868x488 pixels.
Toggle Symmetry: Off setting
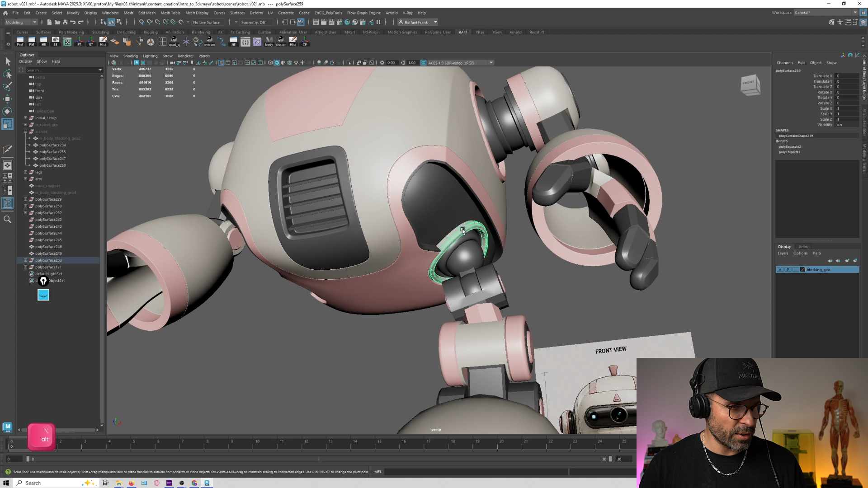click(x=253, y=22)
